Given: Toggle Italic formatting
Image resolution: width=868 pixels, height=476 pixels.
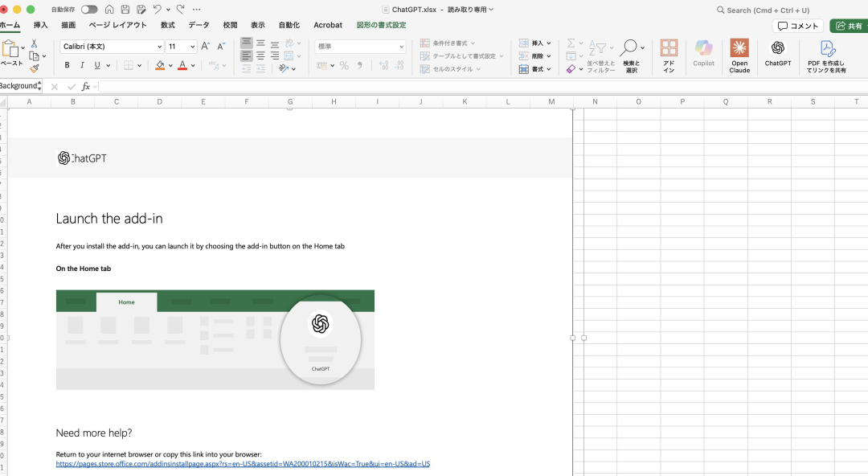Looking at the screenshot, I should click(x=82, y=65).
